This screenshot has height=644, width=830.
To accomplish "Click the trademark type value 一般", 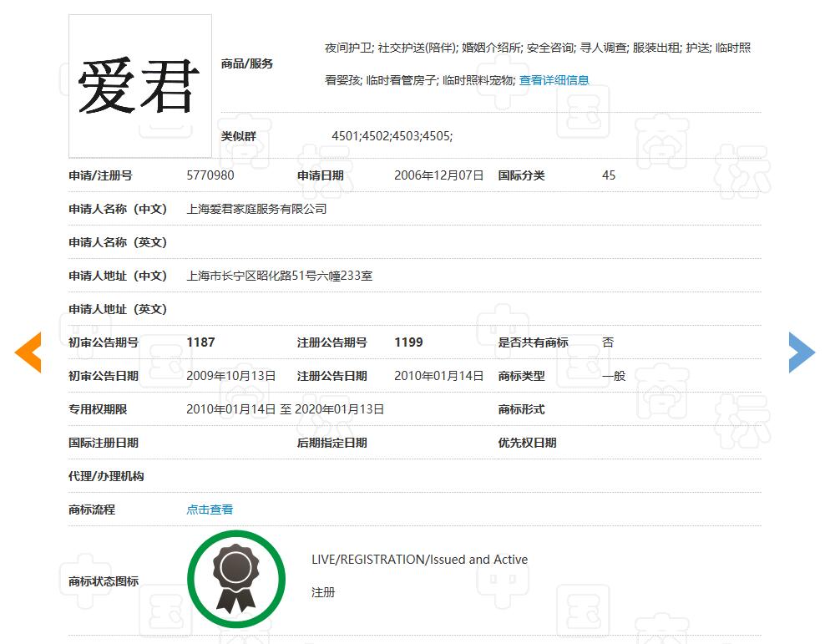I will click(614, 376).
